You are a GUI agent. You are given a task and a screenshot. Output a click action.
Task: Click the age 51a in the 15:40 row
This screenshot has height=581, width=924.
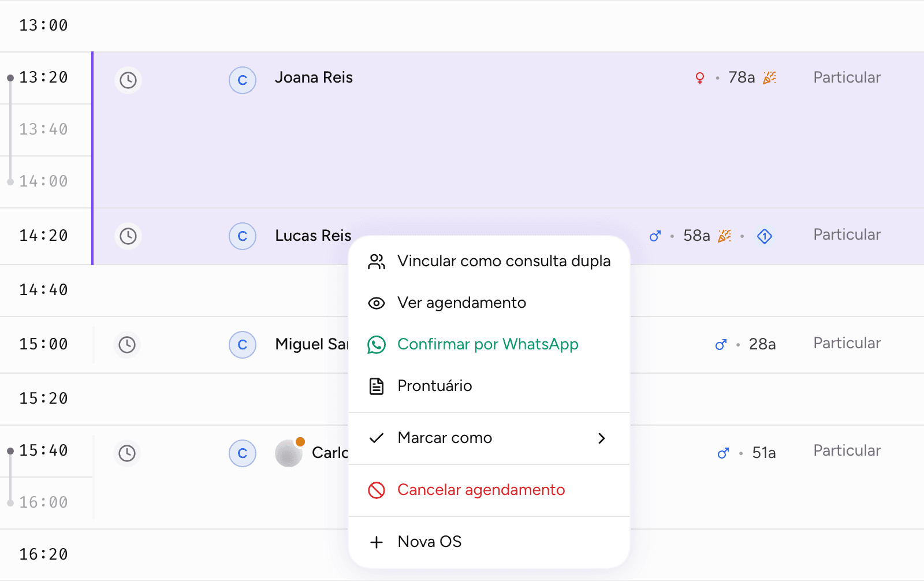[763, 453]
